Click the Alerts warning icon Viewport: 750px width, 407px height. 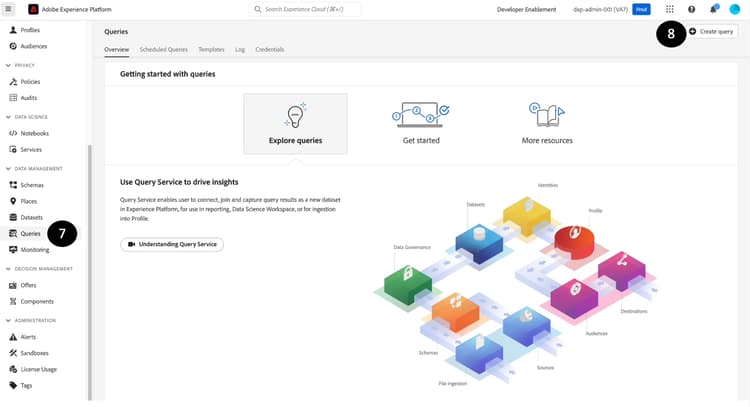tap(13, 337)
